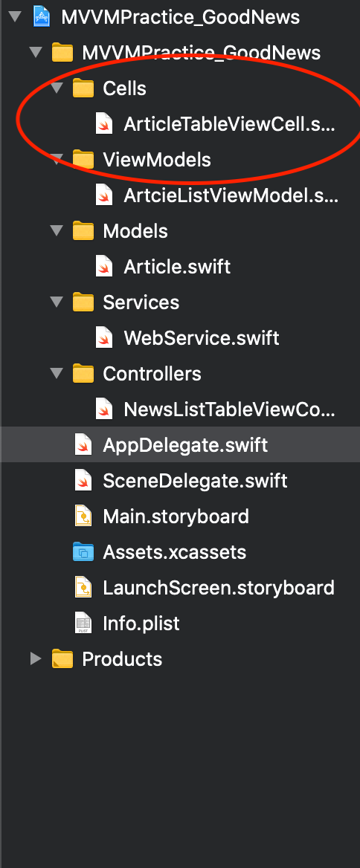Click the Swift icon beside SceneDelegate.swift
Screen dimensions: 360x868
[83, 481]
